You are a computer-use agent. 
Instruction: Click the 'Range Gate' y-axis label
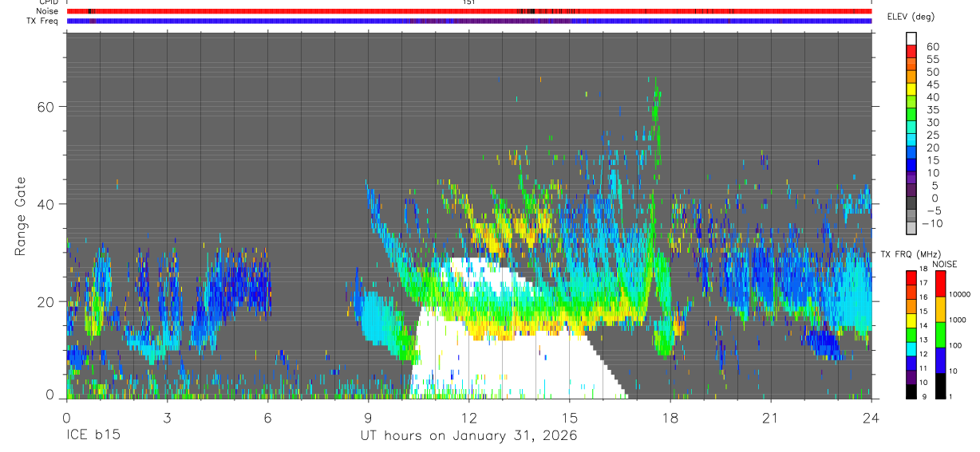click(21, 216)
